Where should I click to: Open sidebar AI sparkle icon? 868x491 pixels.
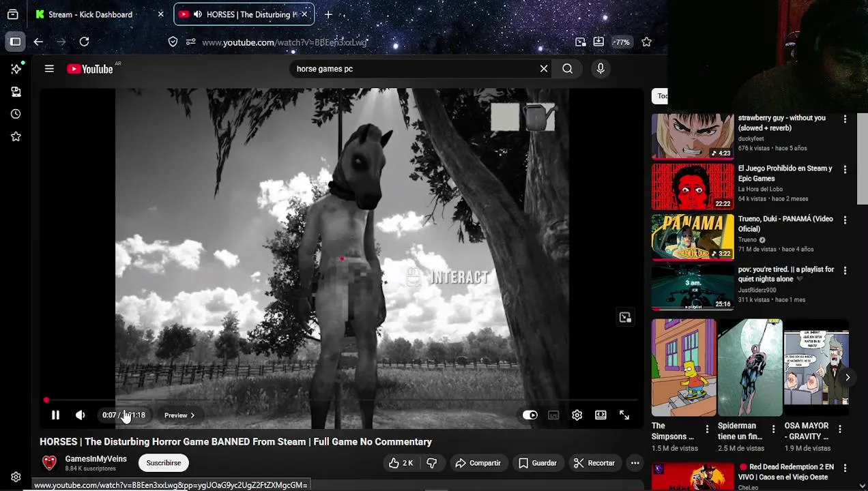coord(16,69)
